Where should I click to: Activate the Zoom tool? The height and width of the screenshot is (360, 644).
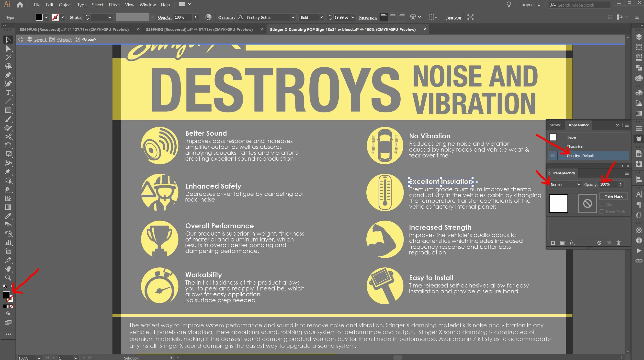tap(8, 277)
